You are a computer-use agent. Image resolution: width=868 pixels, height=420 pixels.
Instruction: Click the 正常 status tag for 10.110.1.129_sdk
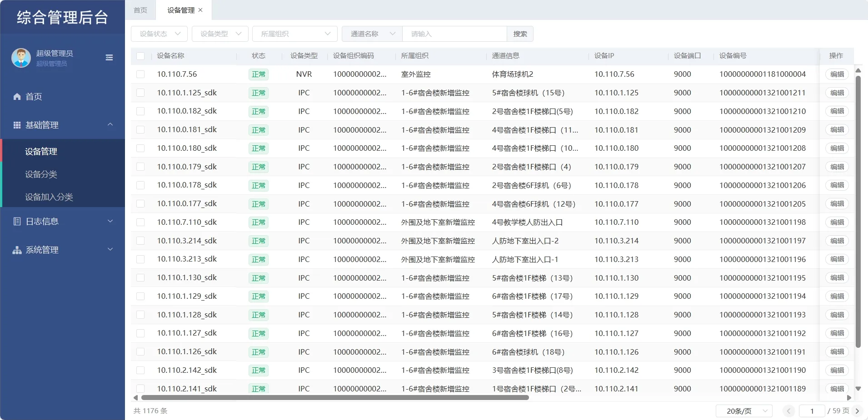[259, 296]
